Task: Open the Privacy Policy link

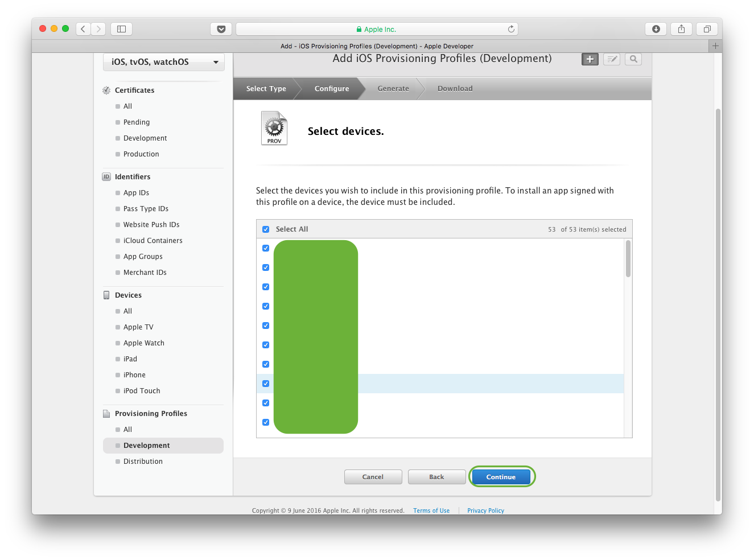Action: 485,510
